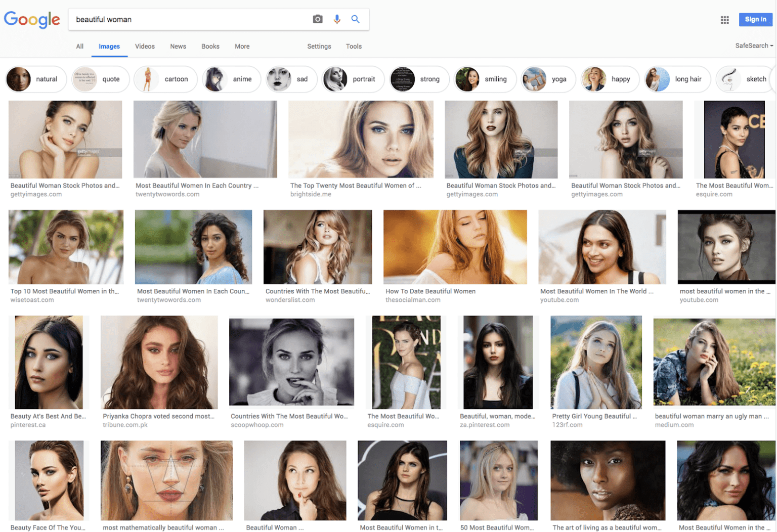Click the camera icon for reverse image search
This screenshot has height=532, width=777.
click(x=317, y=19)
